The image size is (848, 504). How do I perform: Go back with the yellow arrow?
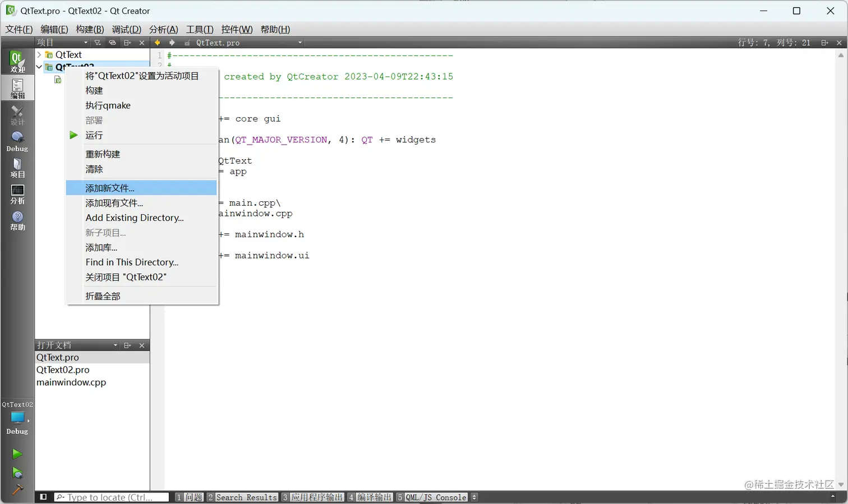158,43
